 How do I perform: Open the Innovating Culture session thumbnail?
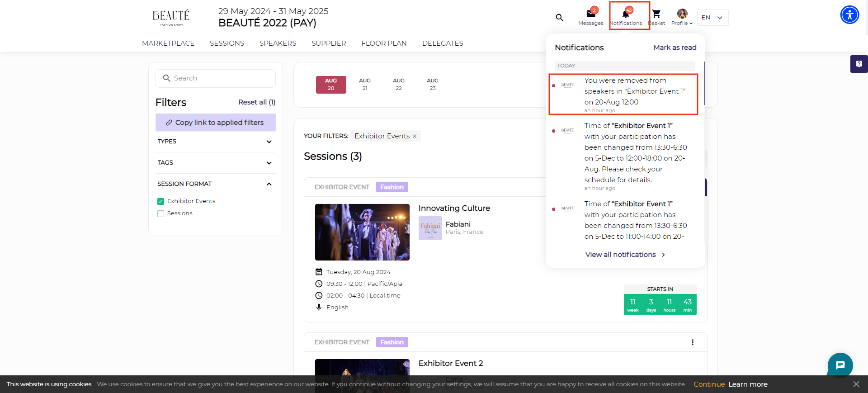[362, 232]
